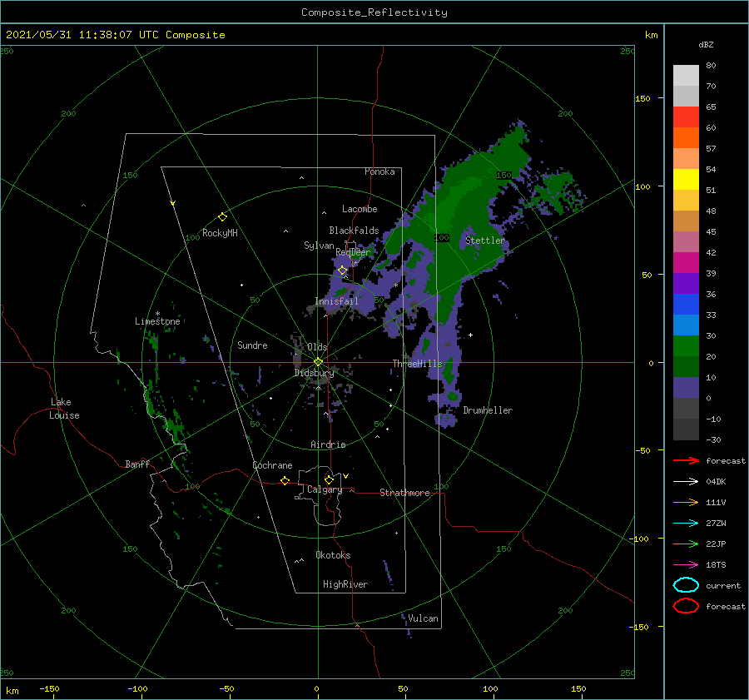Click the 04DK legend label
The image size is (749, 700).
point(716,482)
